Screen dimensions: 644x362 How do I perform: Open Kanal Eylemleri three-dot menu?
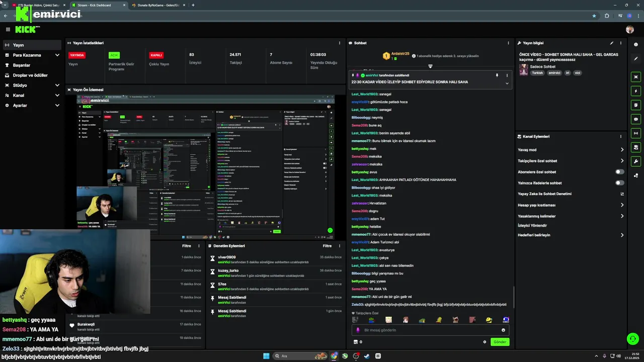(x=621, y=136)
